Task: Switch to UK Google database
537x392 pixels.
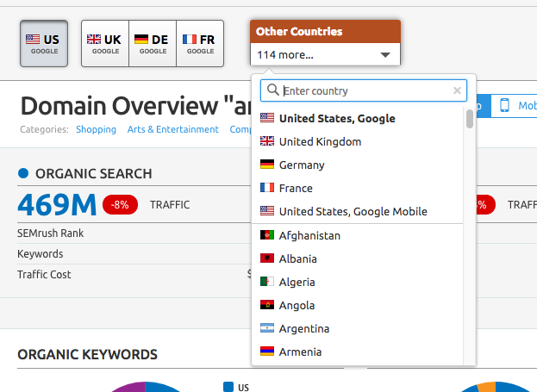Action: click(x=105, y=43)
